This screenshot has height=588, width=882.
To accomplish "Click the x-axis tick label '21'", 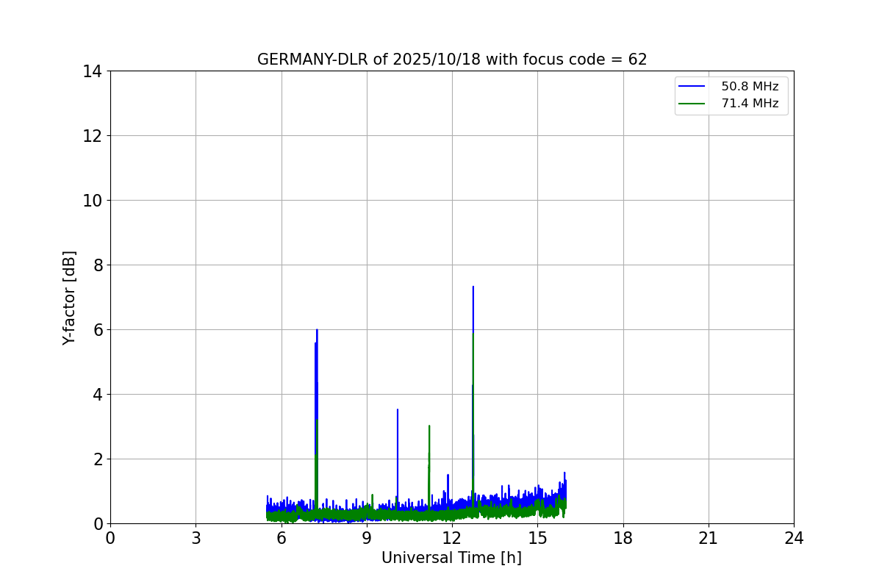I will click(709, 538).
